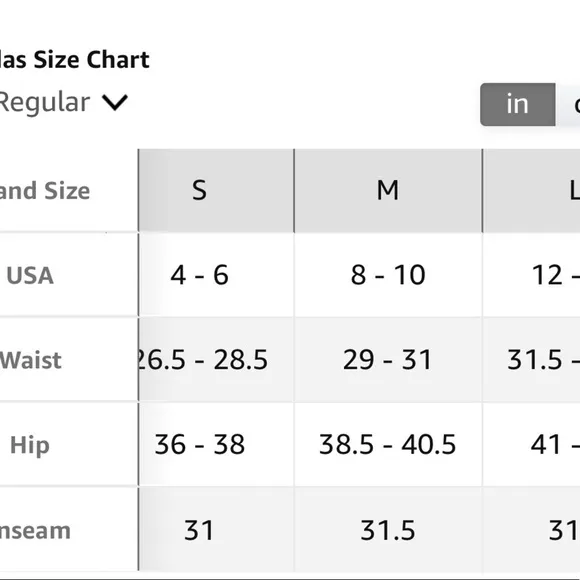Select the L size column header
This screenshot has height=580, width=580.
(x=532, y=190)
